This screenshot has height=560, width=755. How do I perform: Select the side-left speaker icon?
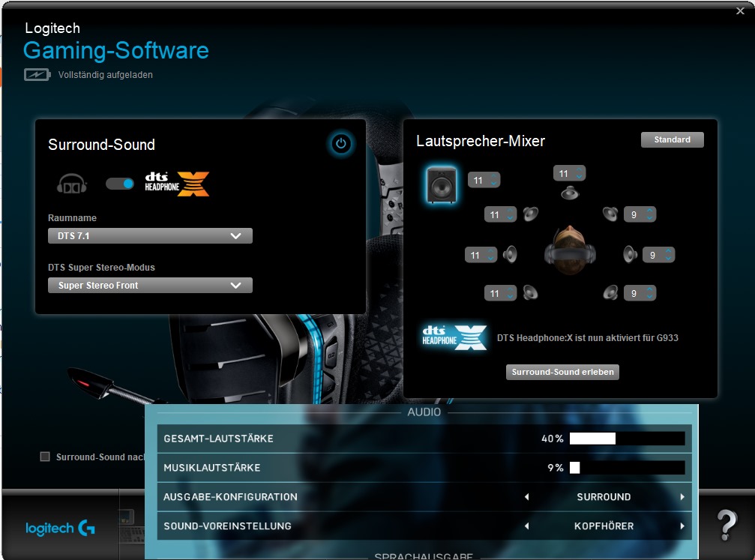[x=510, y=254]
